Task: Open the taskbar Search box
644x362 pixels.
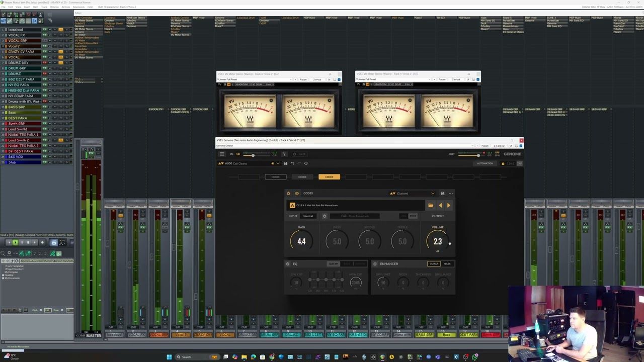Action: coord(197,357)
